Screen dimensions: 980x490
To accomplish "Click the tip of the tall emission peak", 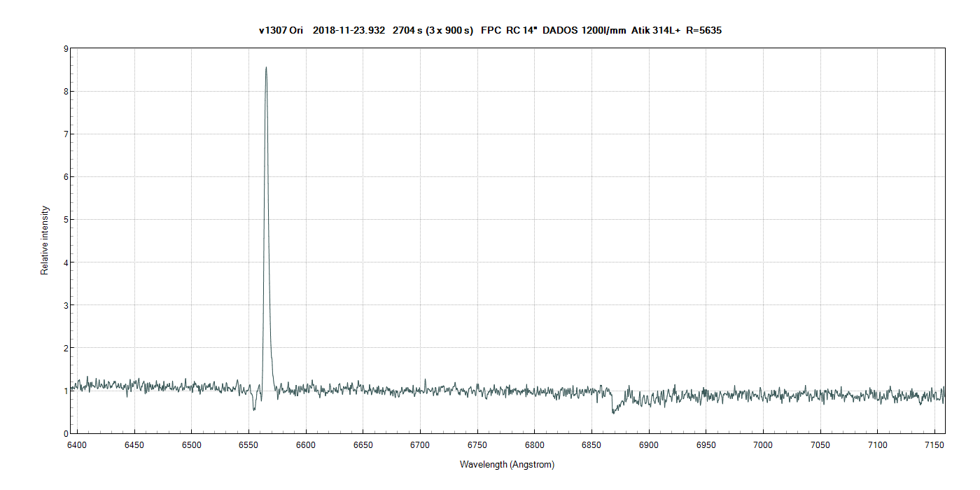I will tap(266, 68).
